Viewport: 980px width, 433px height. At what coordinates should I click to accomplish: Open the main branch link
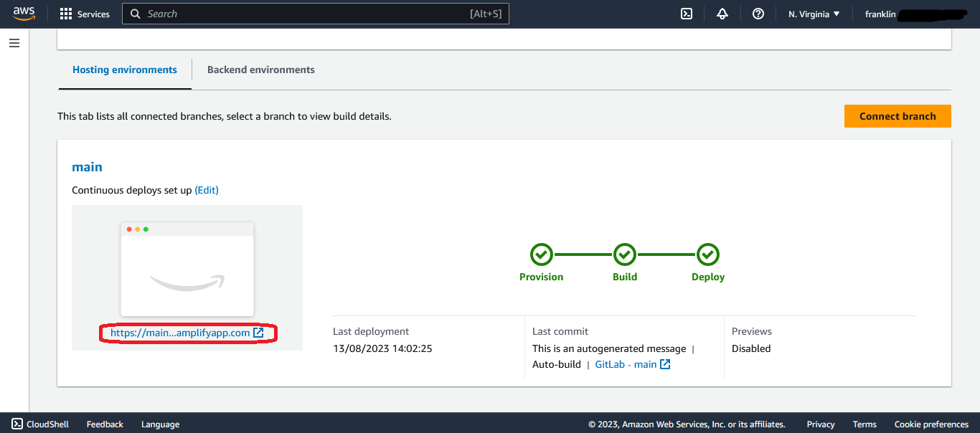[87, 167]
